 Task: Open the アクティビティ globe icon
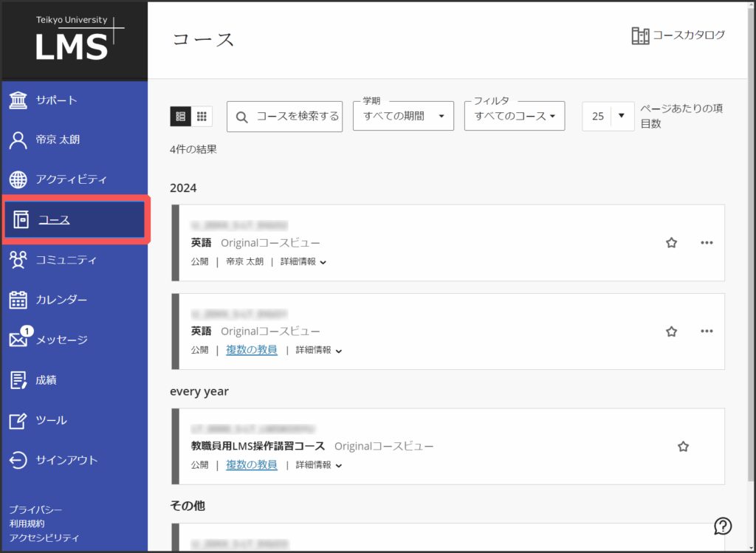pyautogui.click(x=18, y=179)
